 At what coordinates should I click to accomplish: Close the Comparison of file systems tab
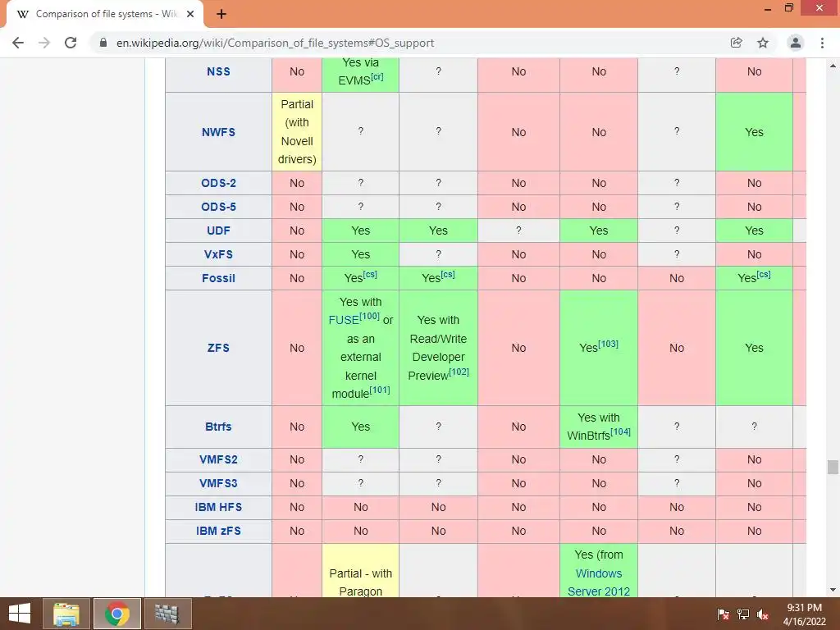click(x=190, y=14)
